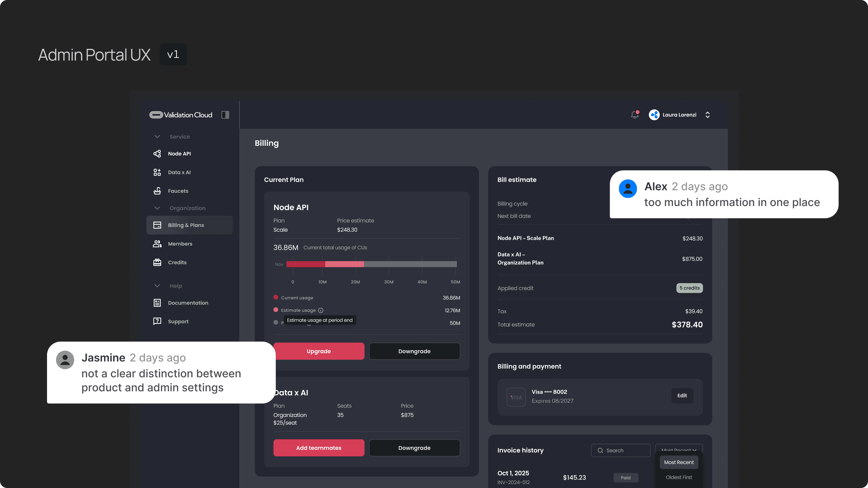Click the Upgrade button
The image size is (868, 488).
click(x=319, y=351)
